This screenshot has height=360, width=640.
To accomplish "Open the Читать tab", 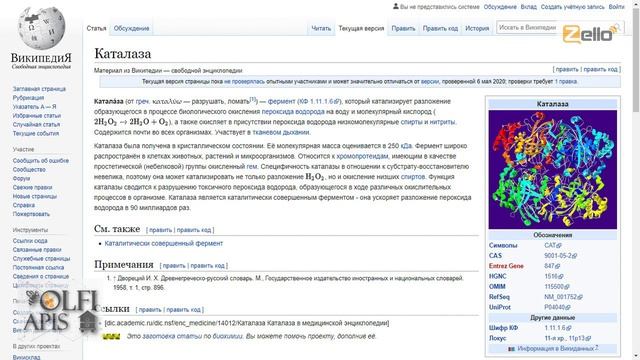I will click(x=321, y=28).
